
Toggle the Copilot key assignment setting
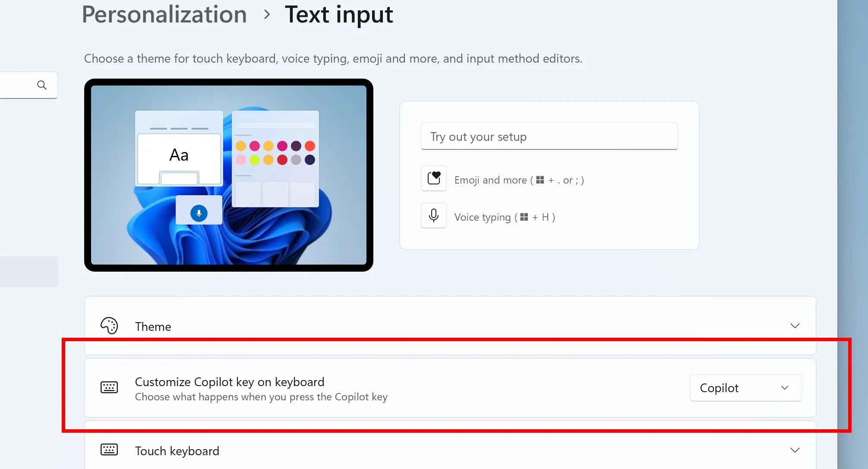745,387
